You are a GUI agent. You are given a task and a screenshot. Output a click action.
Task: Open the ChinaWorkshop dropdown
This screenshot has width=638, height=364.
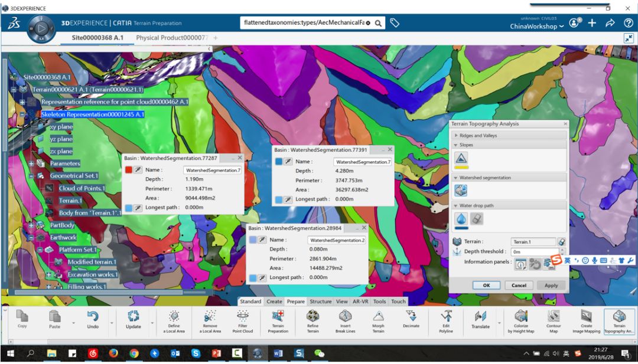537,27
